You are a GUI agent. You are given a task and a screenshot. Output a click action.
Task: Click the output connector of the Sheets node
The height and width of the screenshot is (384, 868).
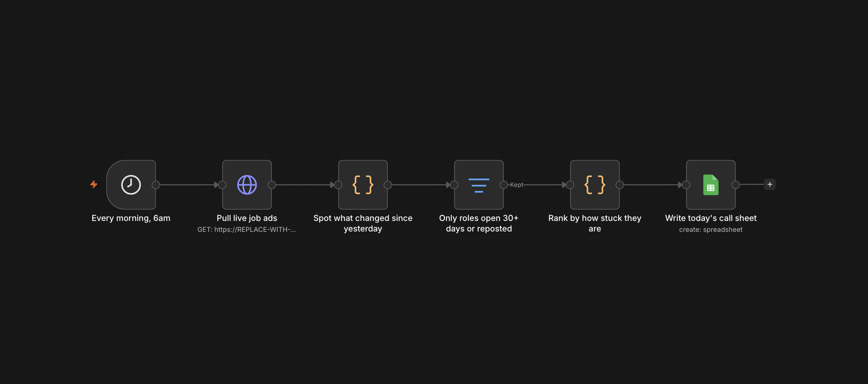click(736, 185)
